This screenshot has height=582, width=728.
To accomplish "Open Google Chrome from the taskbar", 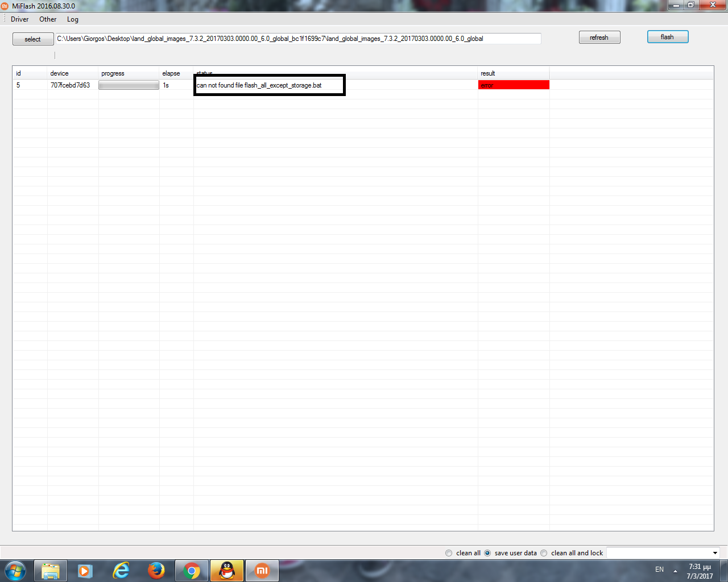I will click(x=192, y=571).
